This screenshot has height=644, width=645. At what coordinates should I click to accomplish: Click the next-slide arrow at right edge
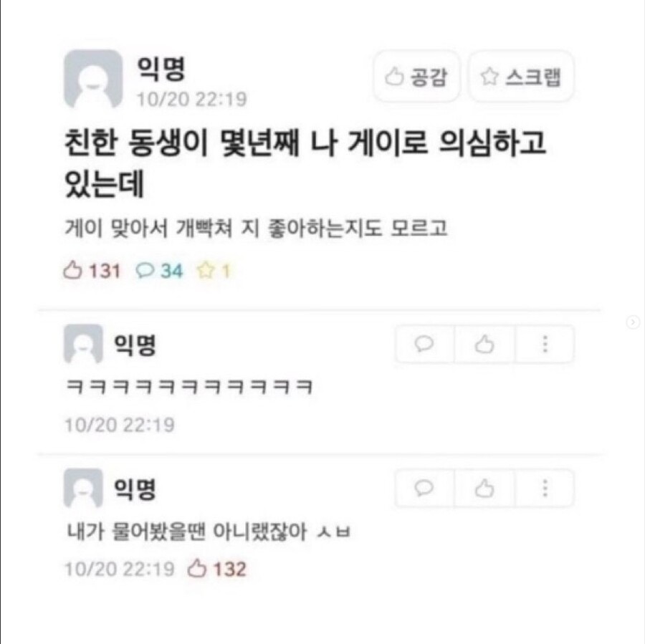(x=633, y=322)
